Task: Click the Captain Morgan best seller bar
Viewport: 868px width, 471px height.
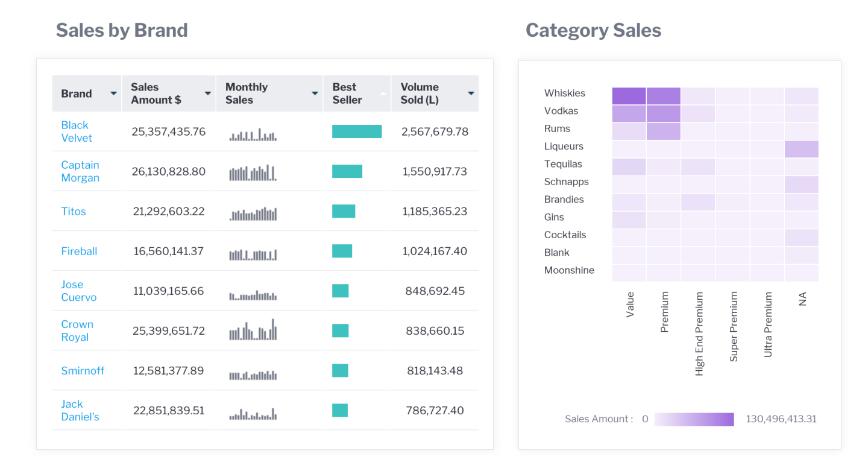Action: [347, 171]
